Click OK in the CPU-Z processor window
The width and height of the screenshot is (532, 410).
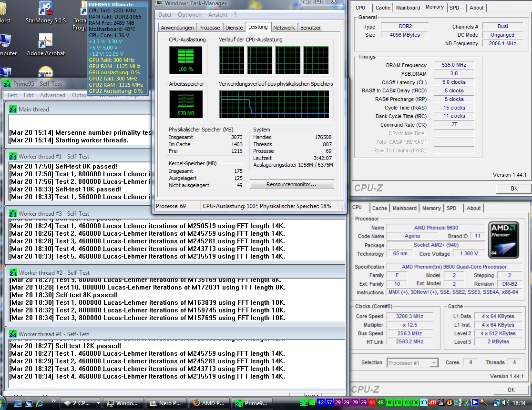pyautogui.click(x=512, y=390)
